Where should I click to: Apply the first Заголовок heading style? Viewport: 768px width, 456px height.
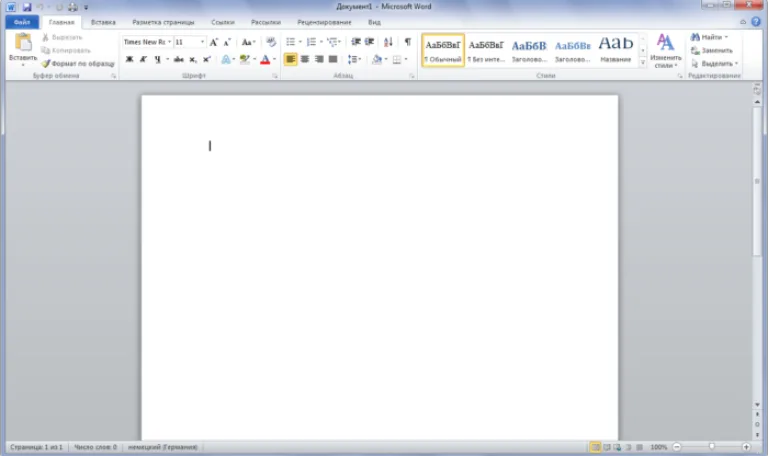pyautogui.click(x=529, y=50)
